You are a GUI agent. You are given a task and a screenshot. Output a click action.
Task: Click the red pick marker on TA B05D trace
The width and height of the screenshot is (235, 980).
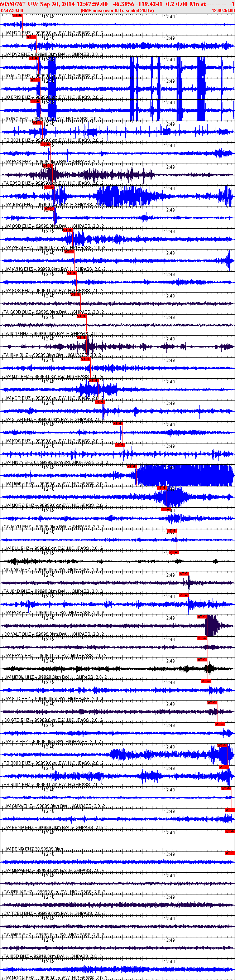[x=47, y=166]
